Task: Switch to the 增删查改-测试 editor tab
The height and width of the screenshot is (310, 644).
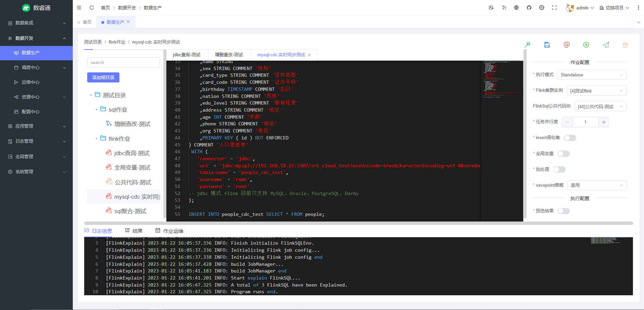Action: click(229, 55)
